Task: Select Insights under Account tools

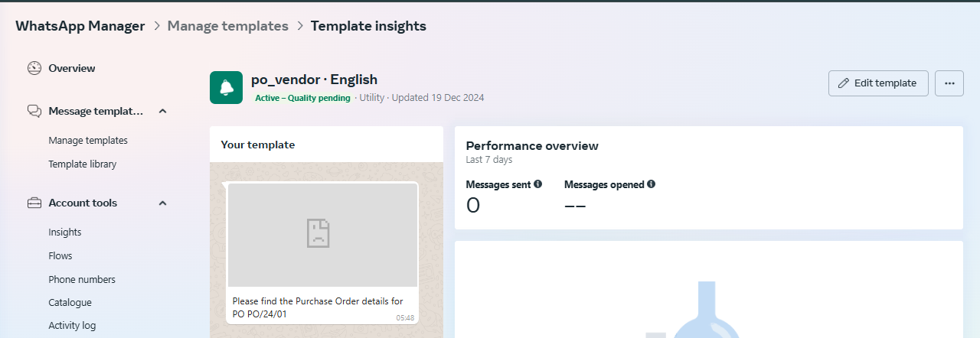Action: tap(64, 232)
